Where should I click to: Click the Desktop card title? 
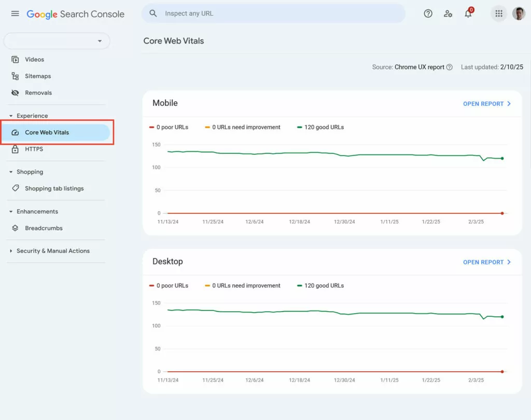(x=167, y=261)
